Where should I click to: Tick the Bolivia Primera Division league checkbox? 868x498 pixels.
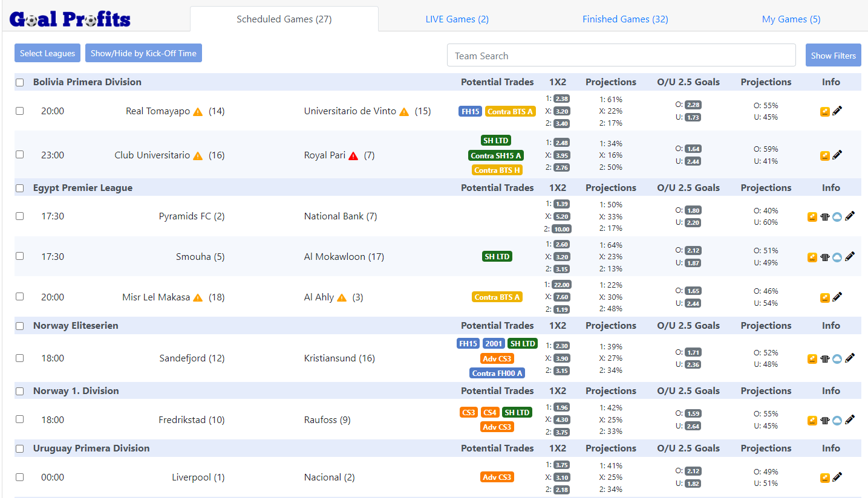pos(20,83)
